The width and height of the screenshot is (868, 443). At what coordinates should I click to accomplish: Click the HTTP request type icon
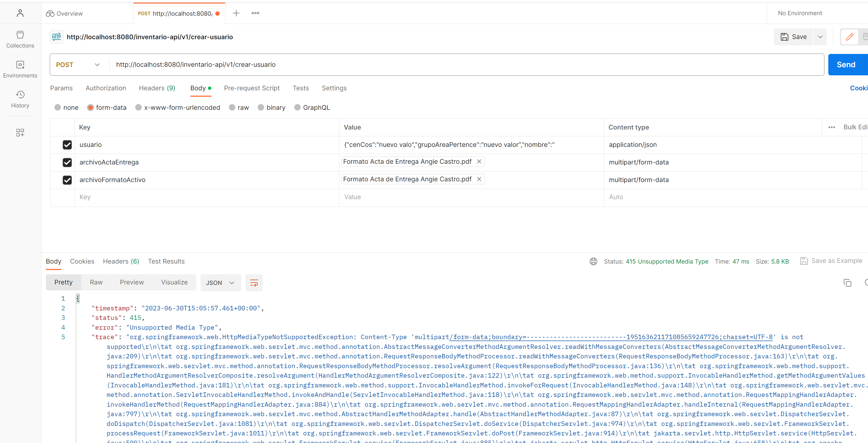pos(57,37)
